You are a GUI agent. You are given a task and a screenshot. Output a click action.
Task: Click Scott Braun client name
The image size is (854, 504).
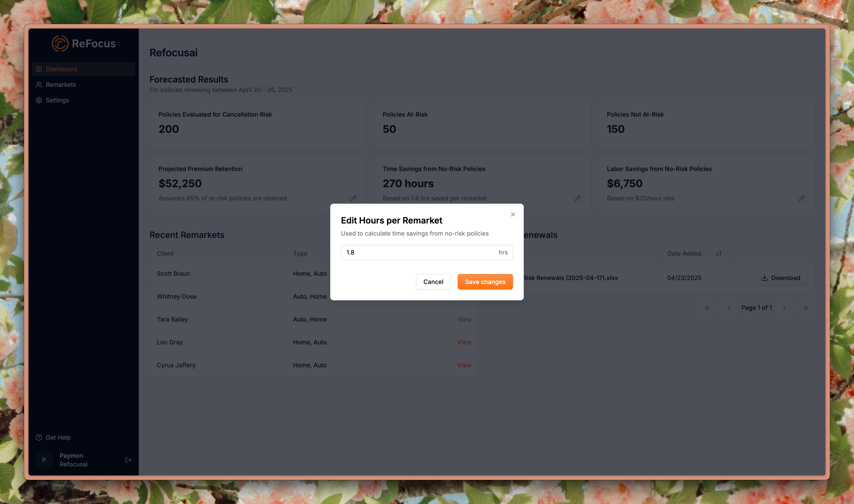point(173,274)
